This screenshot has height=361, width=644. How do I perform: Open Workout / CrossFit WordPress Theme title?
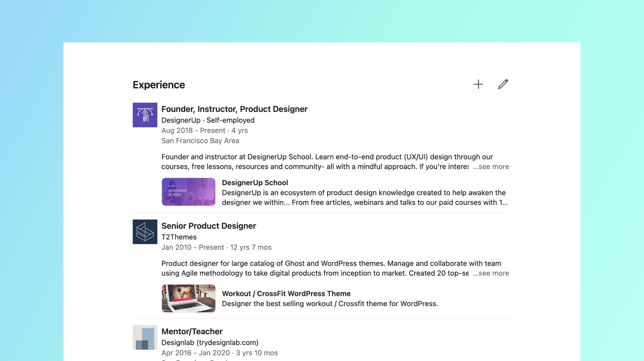[286, 293]
